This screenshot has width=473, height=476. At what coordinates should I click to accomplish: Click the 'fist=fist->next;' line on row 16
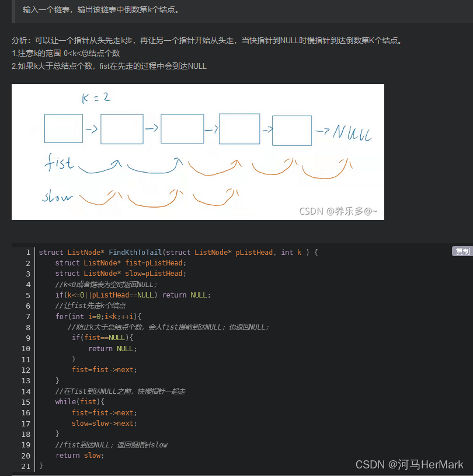coord(105,412)
